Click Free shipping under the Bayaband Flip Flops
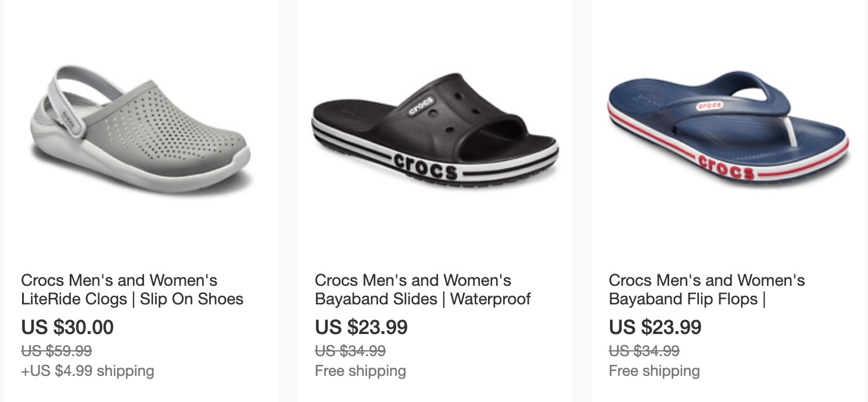 pyautogui.click(x=654, y=371)
